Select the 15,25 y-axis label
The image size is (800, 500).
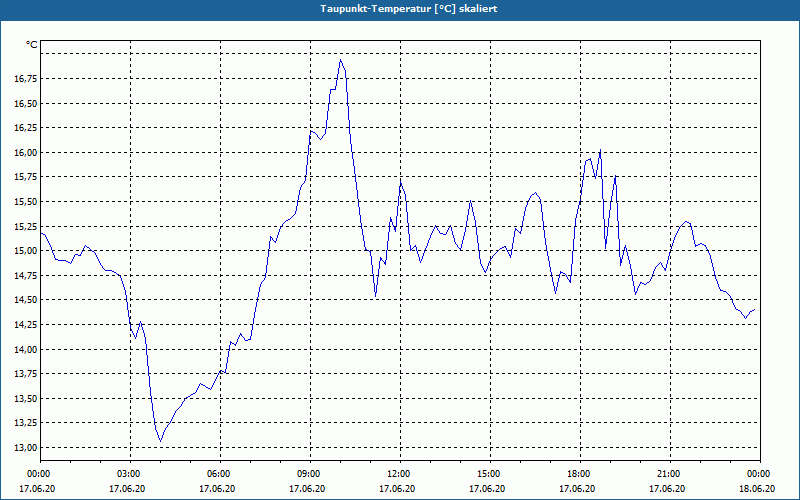pyautogui.click(x=24, y=226)
